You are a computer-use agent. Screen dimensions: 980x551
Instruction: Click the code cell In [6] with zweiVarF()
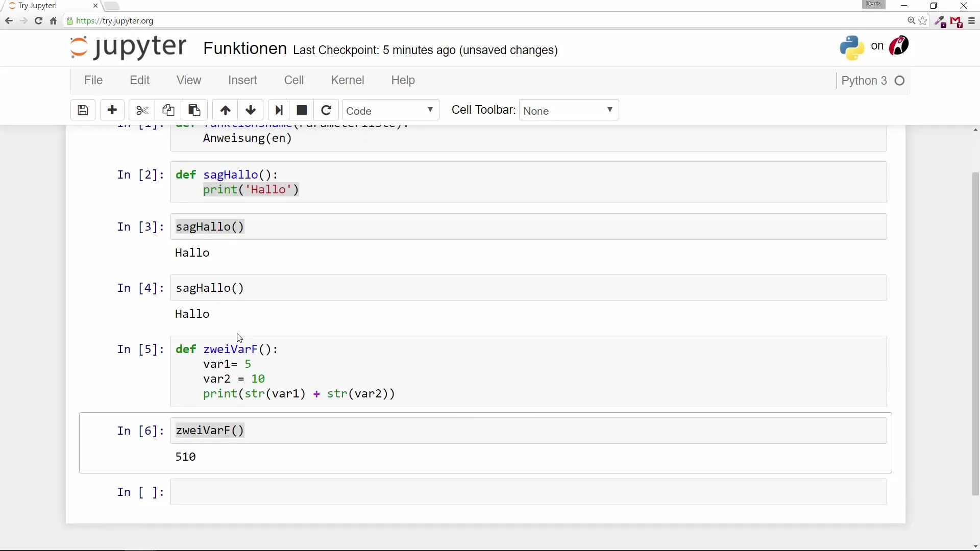tap(528, 431)
